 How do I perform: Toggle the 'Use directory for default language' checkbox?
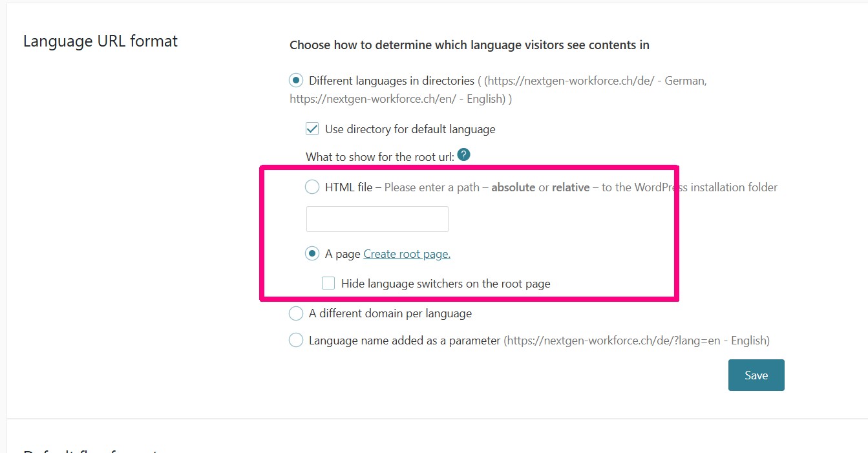[312, 129]
